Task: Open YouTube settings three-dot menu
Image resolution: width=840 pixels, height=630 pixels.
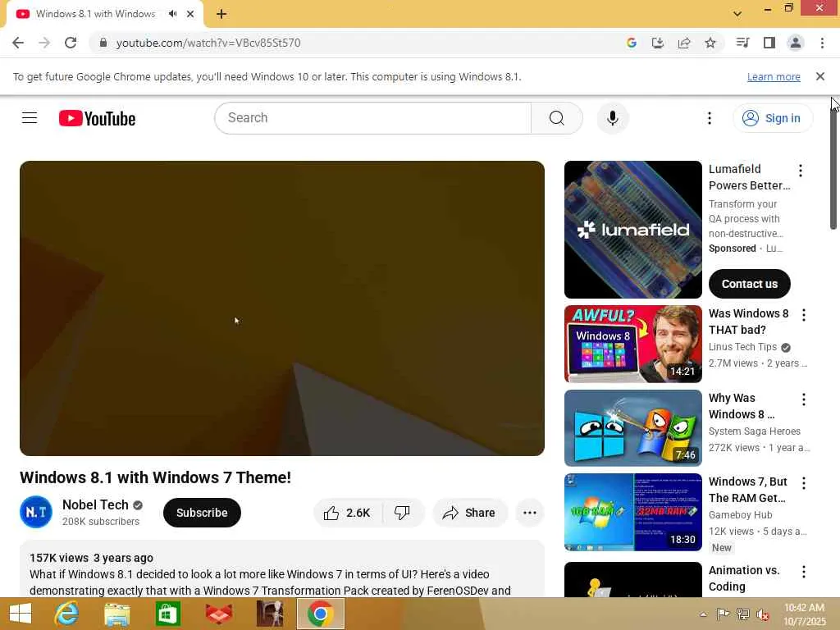Action: pos(710,118)
